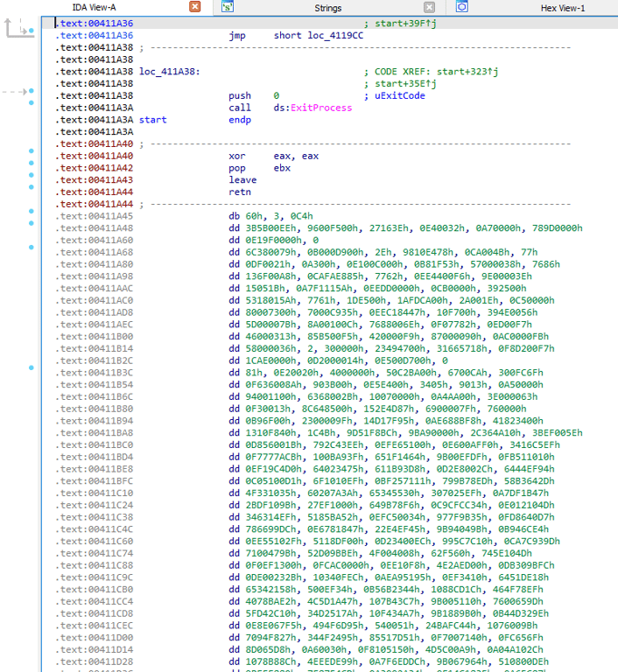The height and width of the screenshot is (672, 618).
Task: Select address .text:00411A48
Action: pyautogui.click(x=95, y=228)
